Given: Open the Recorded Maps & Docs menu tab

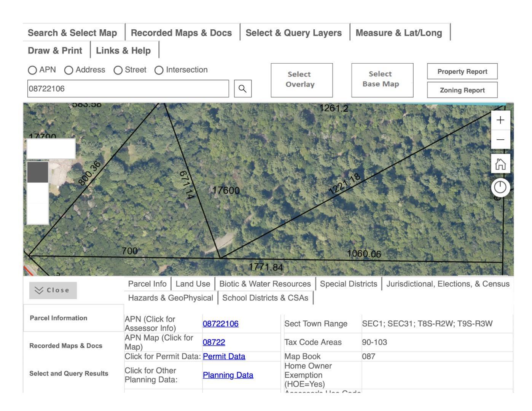Looking at the screenshot, I should [x=181, y=33].
